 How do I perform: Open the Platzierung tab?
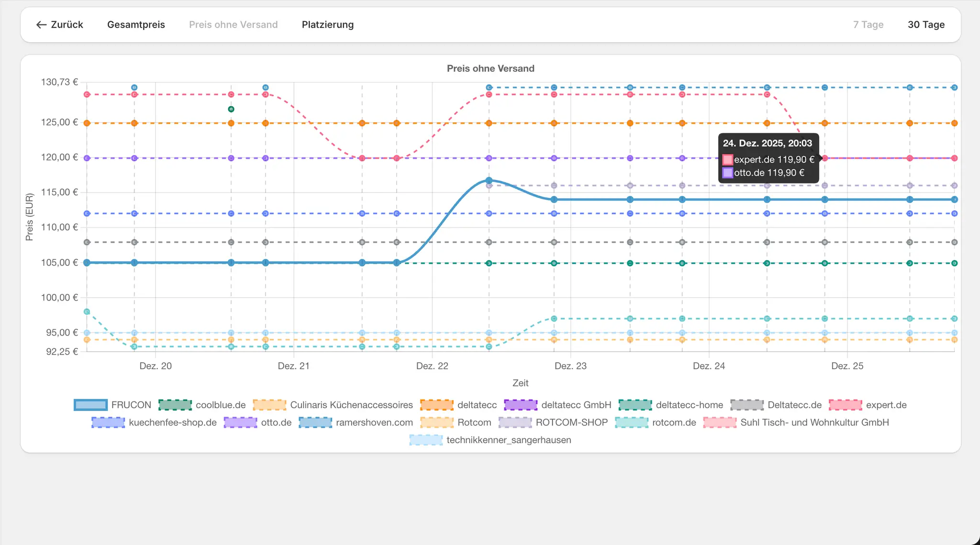point(328,25)
